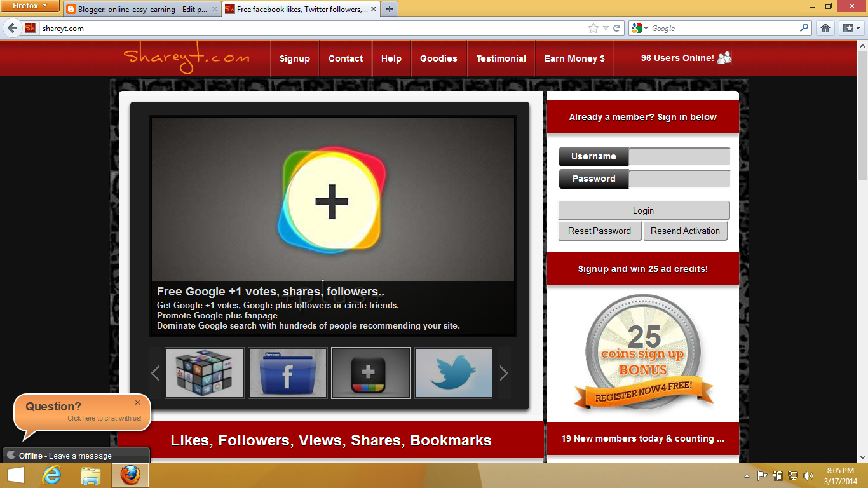The height and width of the screenshot is (488, 868).
Task: Open the Testimonial page
Action: click(501, 58)
